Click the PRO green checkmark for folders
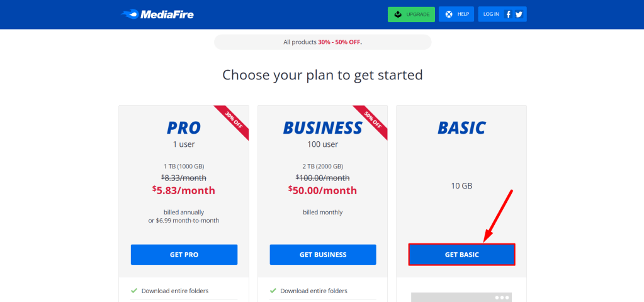The image size is (644, 302). (134, 291)
